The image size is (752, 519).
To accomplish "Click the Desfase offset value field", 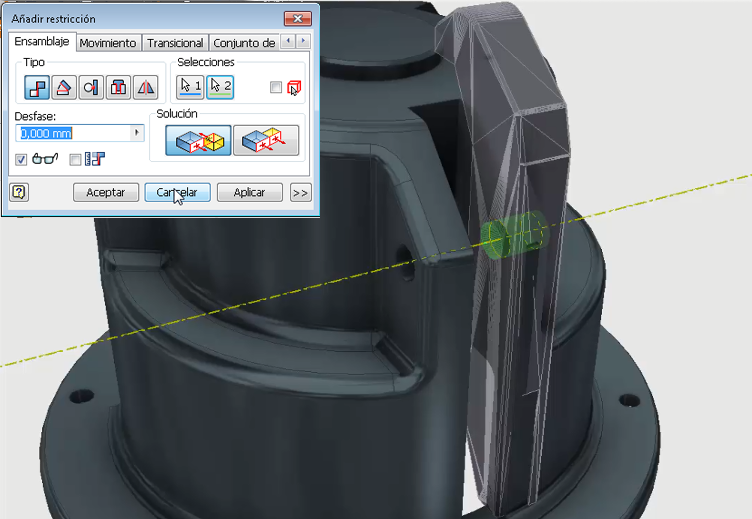I will 73,133.
